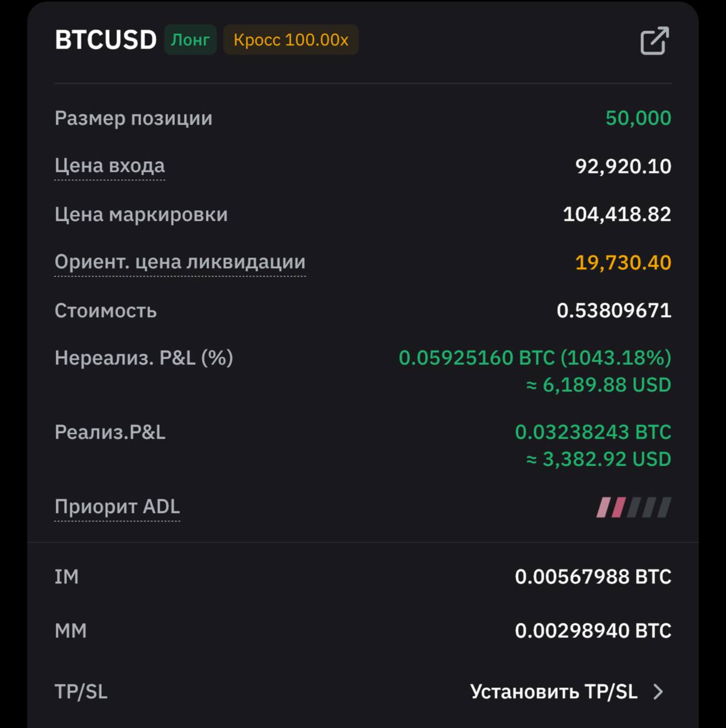Screen dimensions: 726x728
Task: Tap the realized P&L 0.03238243 BTC value
Action: pyautogui.click(x=593, y=432)
